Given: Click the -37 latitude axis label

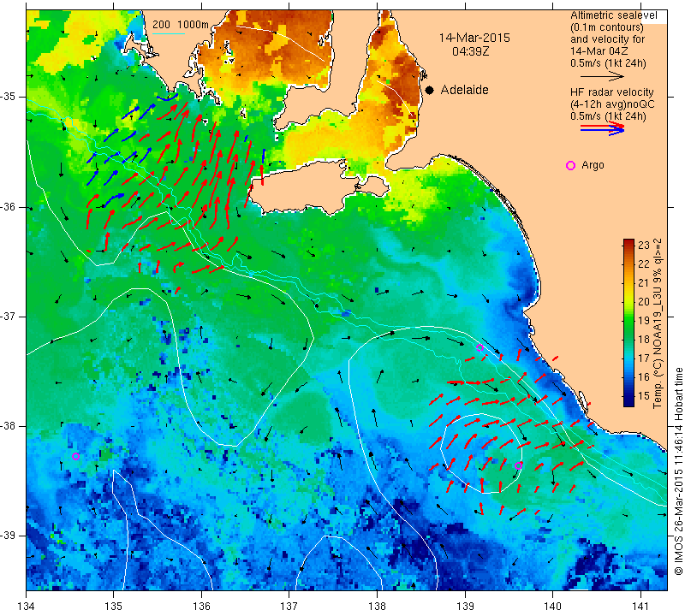Looking at the screenshot, I should pos(9,316).
